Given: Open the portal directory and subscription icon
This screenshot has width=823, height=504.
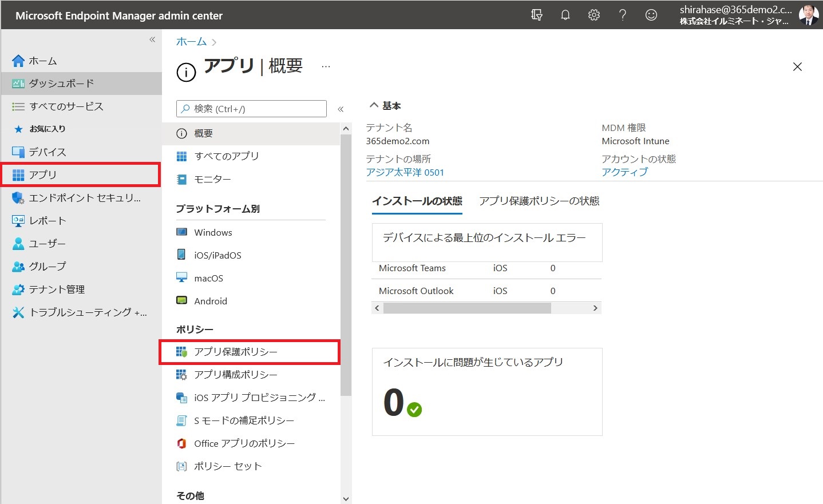Looking at the screenshot, I should 536,15.
